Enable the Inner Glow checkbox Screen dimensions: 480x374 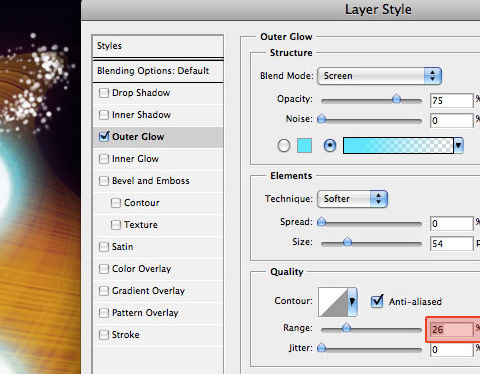point(104,159)
